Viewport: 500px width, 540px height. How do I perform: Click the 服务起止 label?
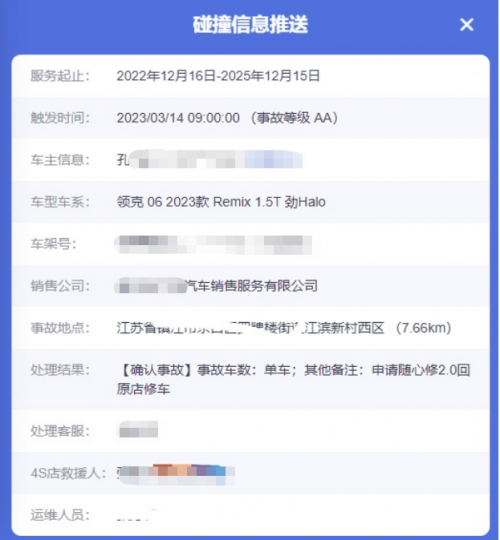[x=60, y=76]
